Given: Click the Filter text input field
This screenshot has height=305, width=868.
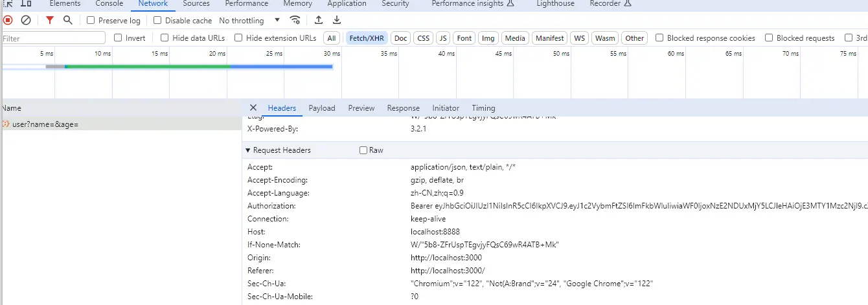Looking at the screenshot, I should (x=53, y=38).
